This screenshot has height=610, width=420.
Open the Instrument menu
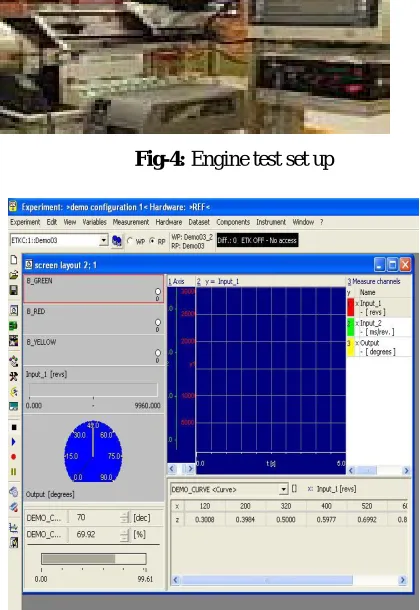point(271,222)
